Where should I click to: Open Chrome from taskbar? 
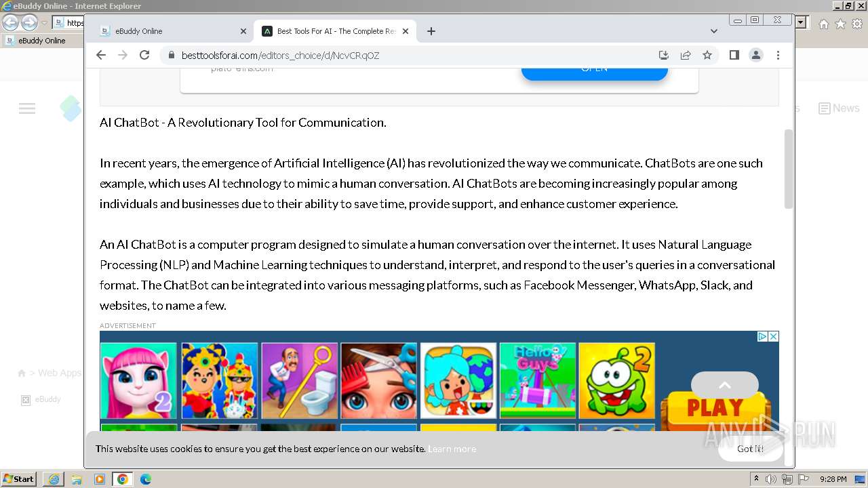pos(123,479)
